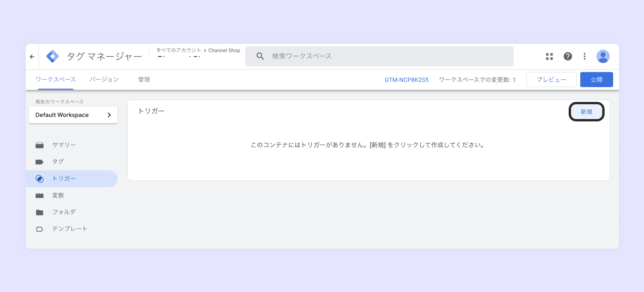
Task: Open 変数 in the sidebar
Action: coord(71,196)
